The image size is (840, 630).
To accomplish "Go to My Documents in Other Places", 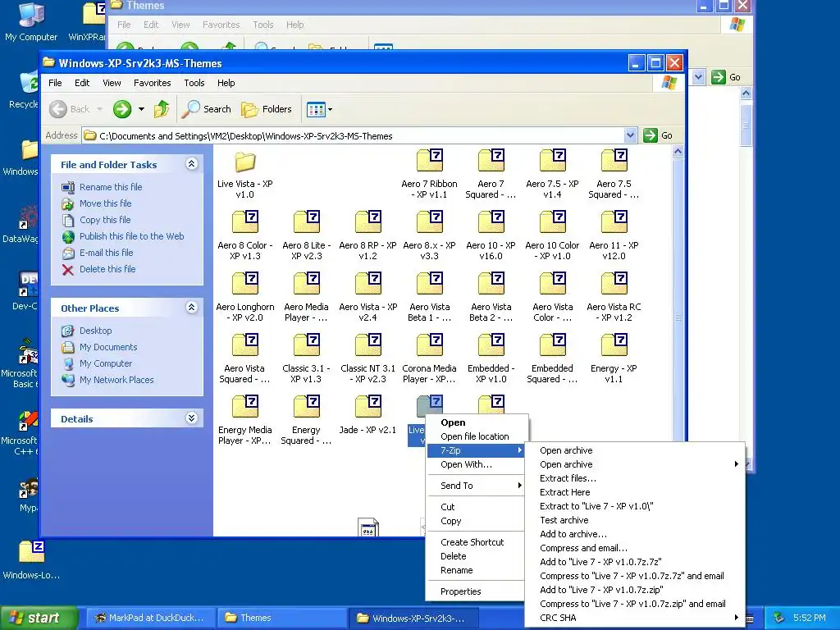I will (x=108, y=347).
